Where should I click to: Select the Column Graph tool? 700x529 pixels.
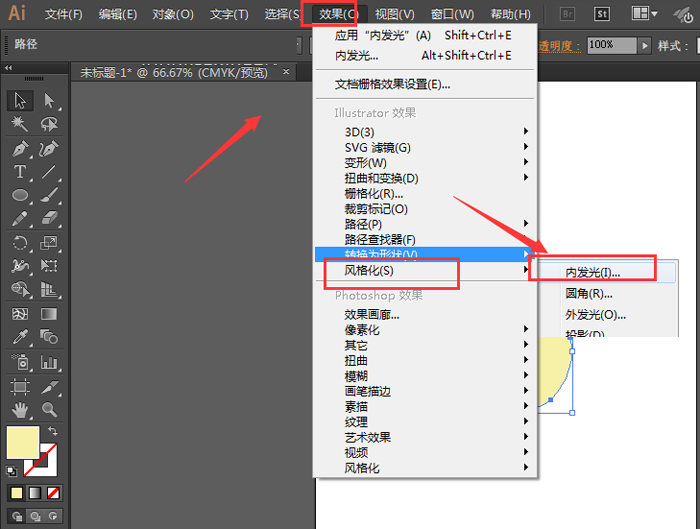(x=49, y=362)
